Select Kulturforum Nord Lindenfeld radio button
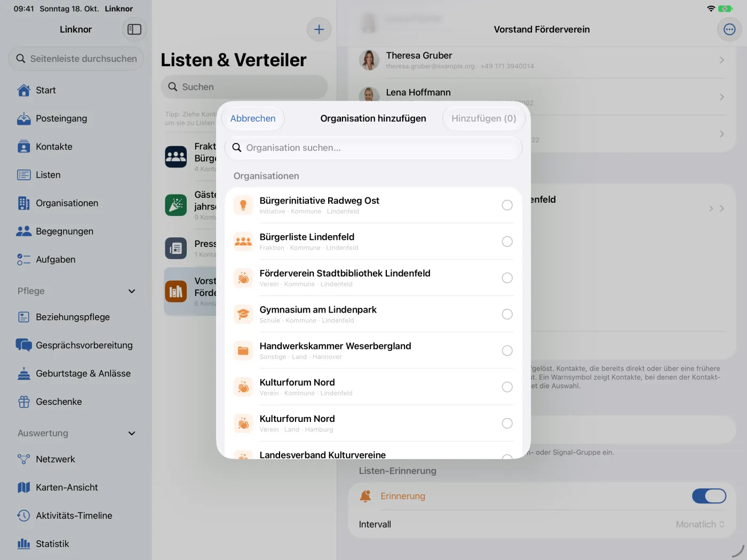This screenshot has height=560, width=747. pos(507,387)
